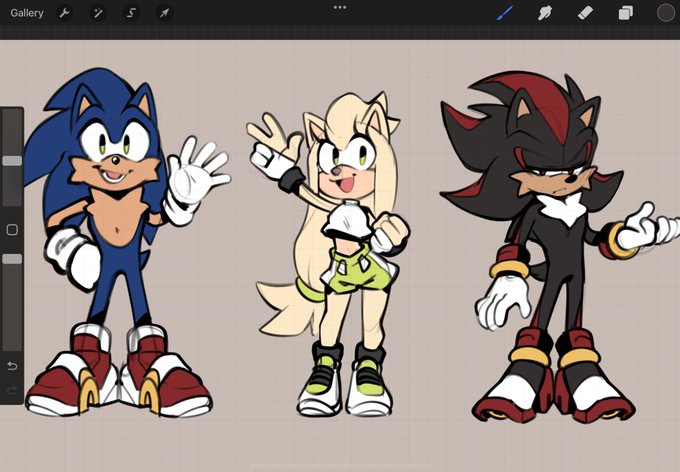Activate the Selection tool
The width and height of the screenshot is (680, 472).
pos(131,13)
